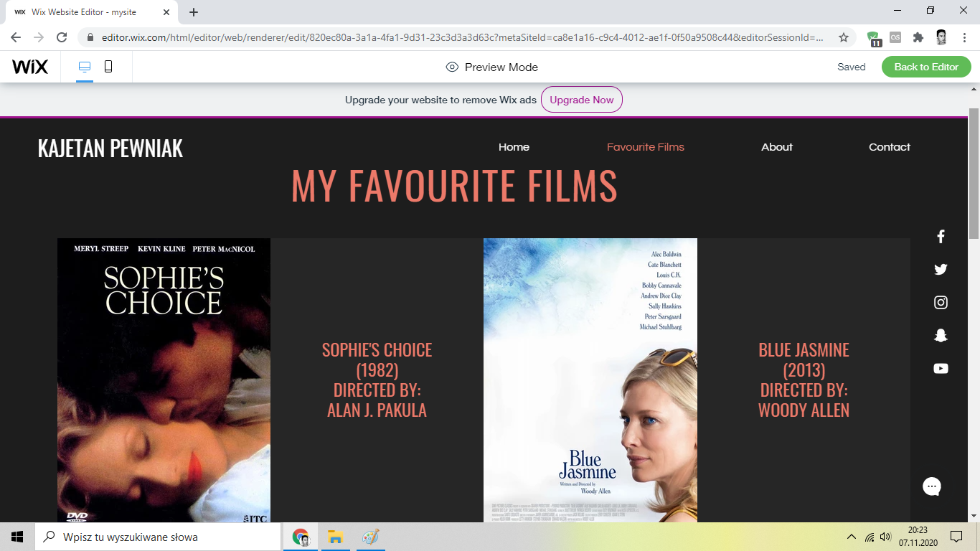Click the Blue Jasmine (2013) caption text
This screenshot has height=551, width=980.
pyautogui.click(x=804, y=380)
